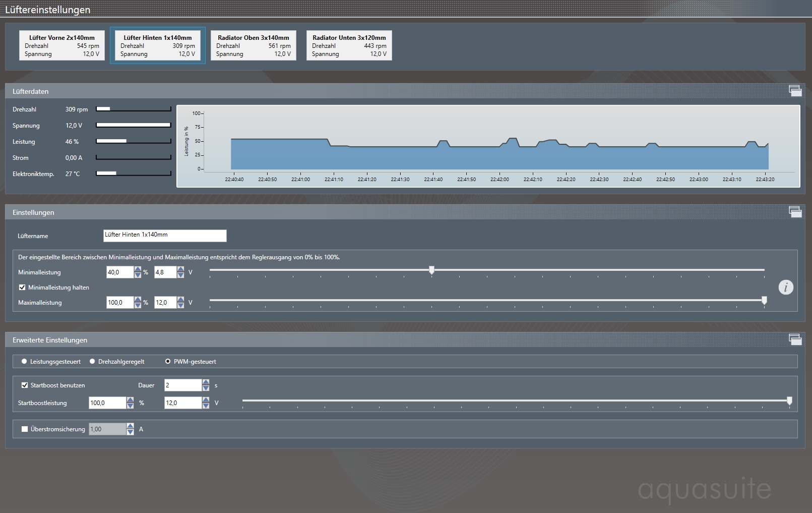
Task: Open Radiator Oben 3x140mm fan tab
Action: tap(254, 45)
